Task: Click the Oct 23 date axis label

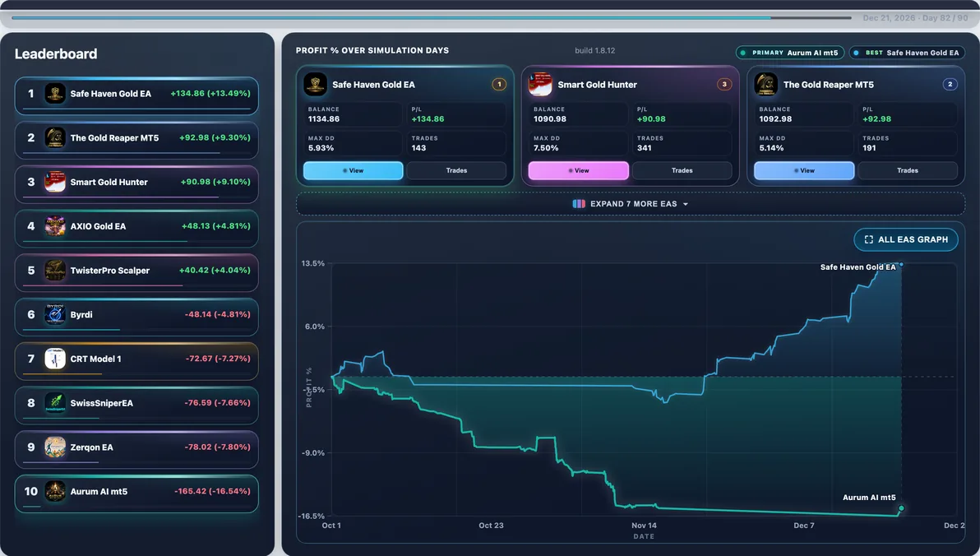Action: 492,526
